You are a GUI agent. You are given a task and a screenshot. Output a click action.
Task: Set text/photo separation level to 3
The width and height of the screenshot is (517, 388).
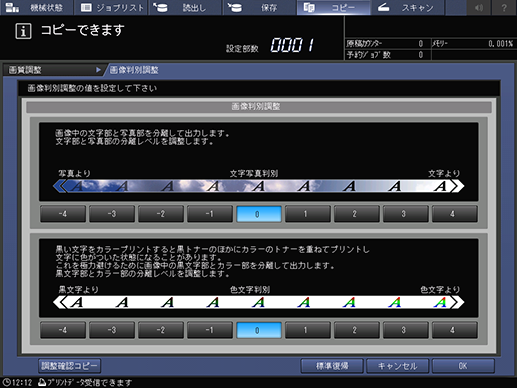coord(406,214)
